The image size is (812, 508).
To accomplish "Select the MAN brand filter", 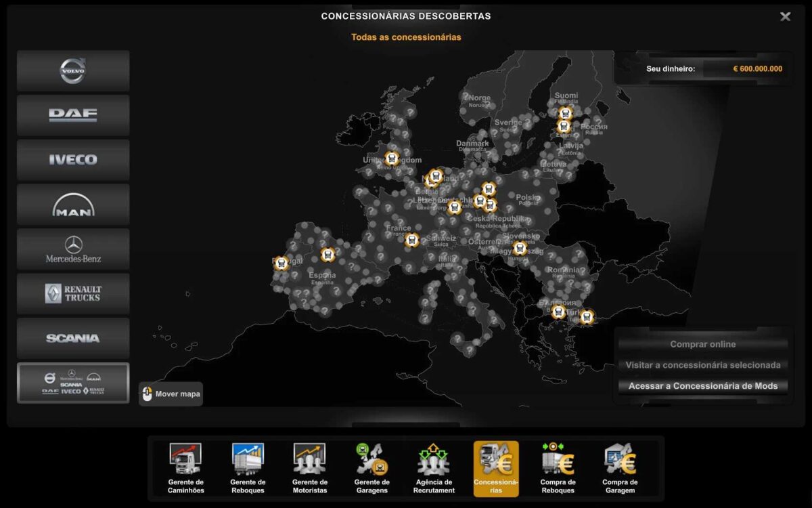I will (x=73, y=204).
